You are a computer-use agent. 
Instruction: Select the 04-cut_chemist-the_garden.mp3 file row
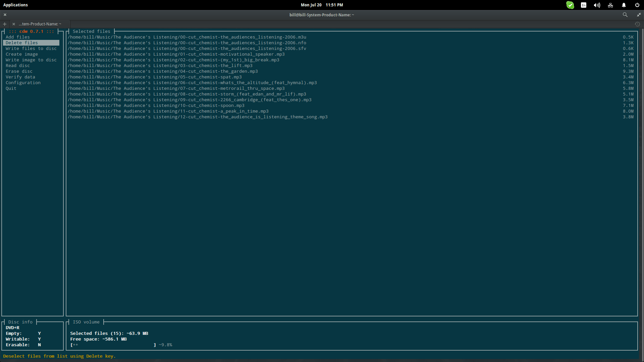tap(163, 71)
